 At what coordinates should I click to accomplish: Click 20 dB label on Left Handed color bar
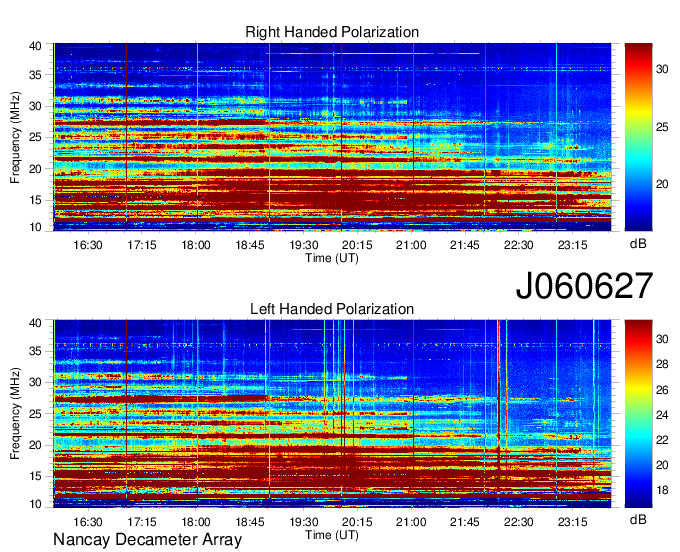(662, 465)
